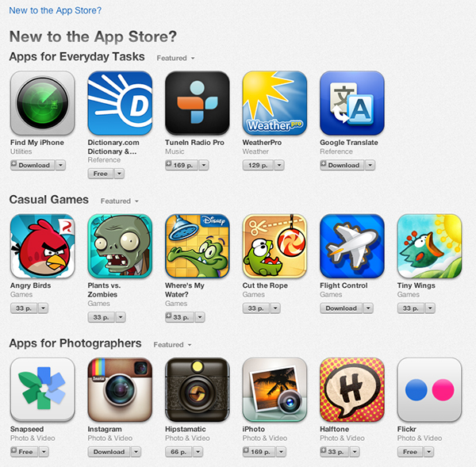
Task: Select the Google Translate app icon
Action: pos(352,103)
